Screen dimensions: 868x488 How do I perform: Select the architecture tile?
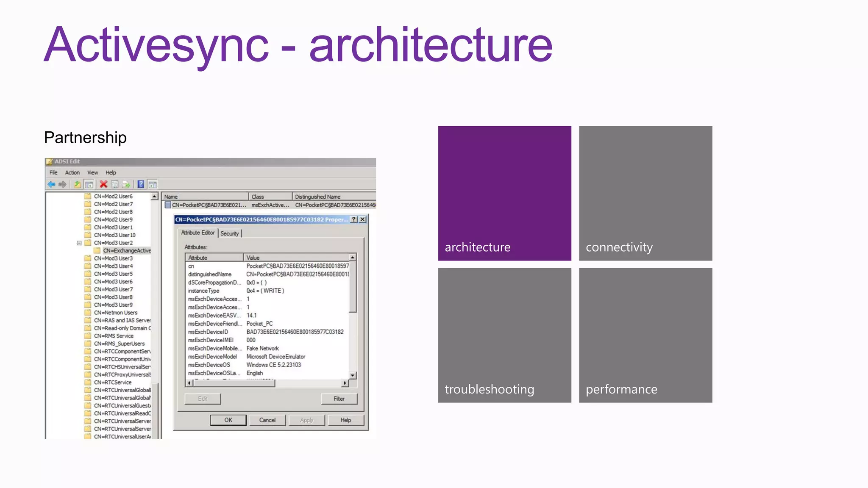tap(505, 193)
